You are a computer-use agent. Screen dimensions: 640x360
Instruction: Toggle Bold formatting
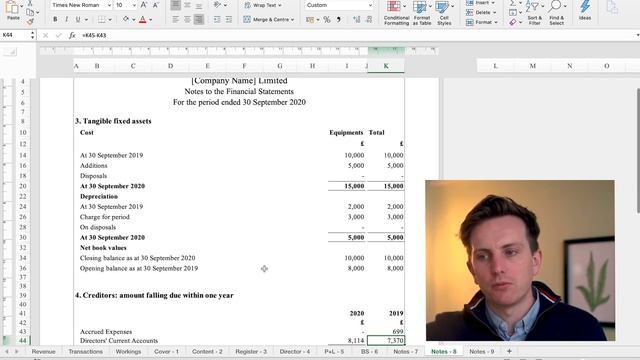pos(55,19)
